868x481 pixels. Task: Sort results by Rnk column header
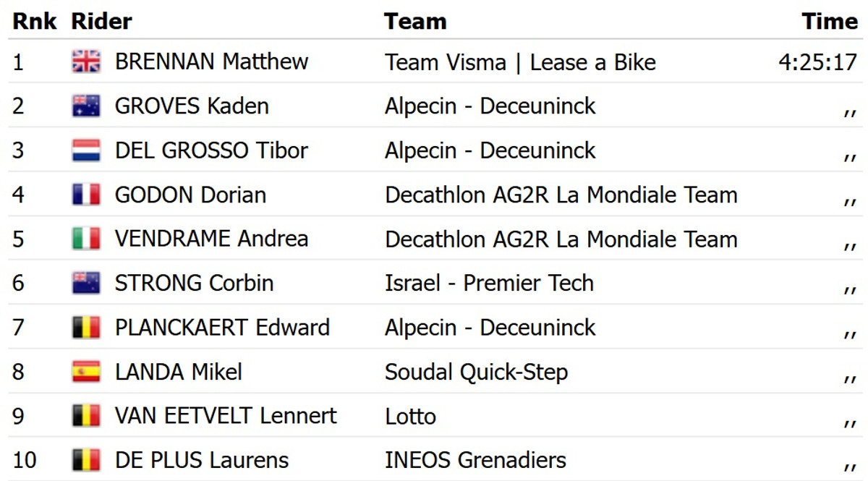(x=35, y=22)
